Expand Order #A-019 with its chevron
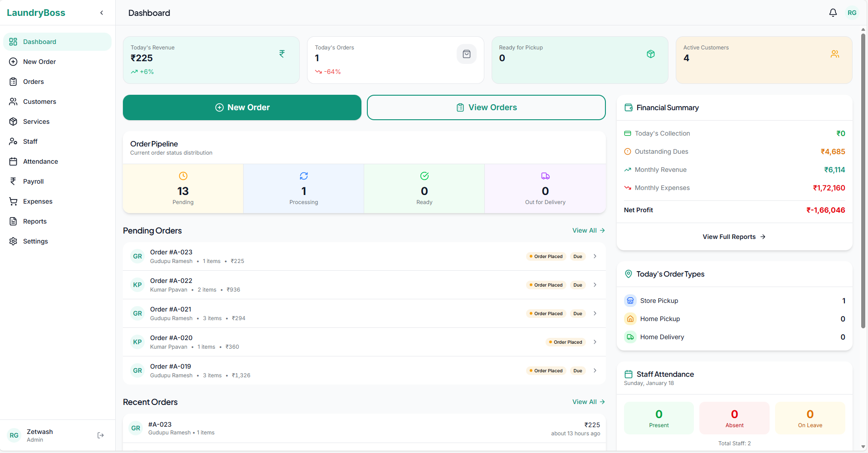The height and width of the screenshot is (453, 868). point(595,370)
